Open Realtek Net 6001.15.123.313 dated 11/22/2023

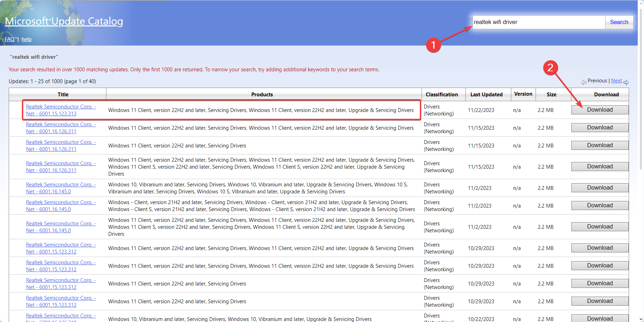tap(61, 110)
